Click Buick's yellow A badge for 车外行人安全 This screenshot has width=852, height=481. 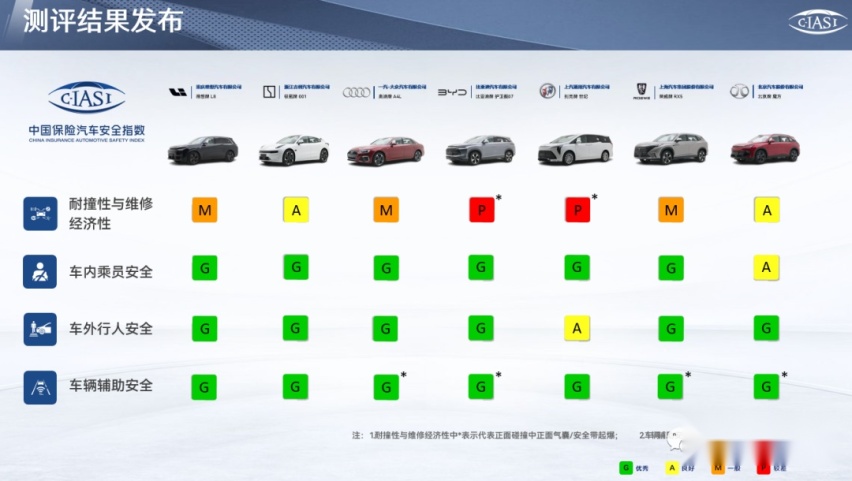577,328
